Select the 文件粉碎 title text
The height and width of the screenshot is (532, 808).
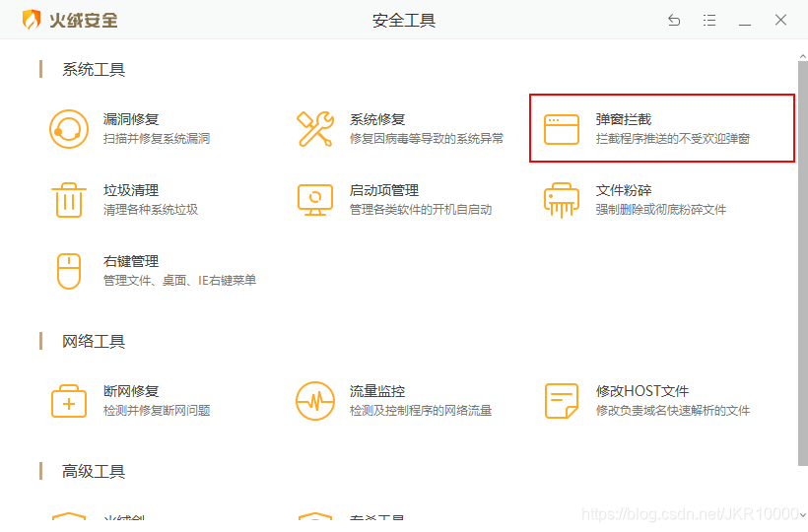pyautogui.click(x=624, y=190)
